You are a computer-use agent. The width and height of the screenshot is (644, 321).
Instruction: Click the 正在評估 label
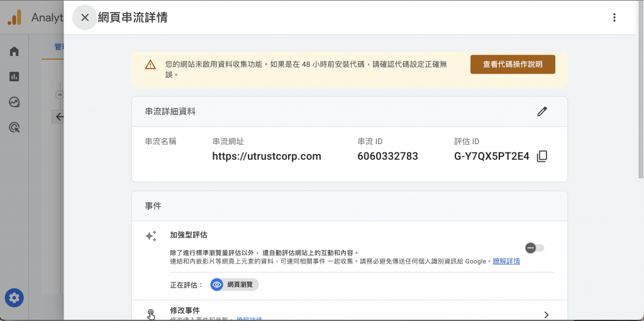pyautogui.click(x=186, y=285)
